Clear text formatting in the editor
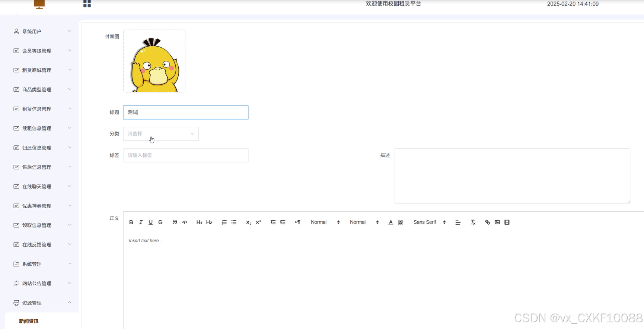This screenshot has width=644, height=329. pyautogui.click(x=473, y=222)
